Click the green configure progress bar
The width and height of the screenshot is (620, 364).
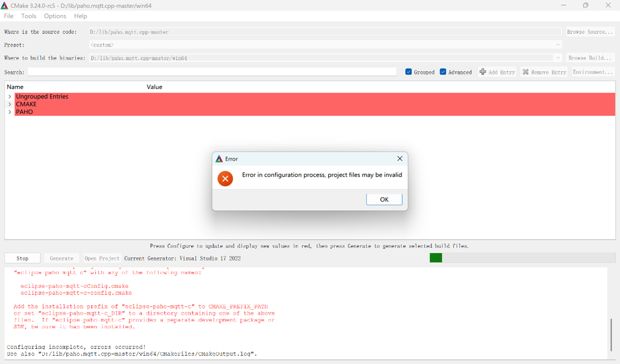[436, 258]
